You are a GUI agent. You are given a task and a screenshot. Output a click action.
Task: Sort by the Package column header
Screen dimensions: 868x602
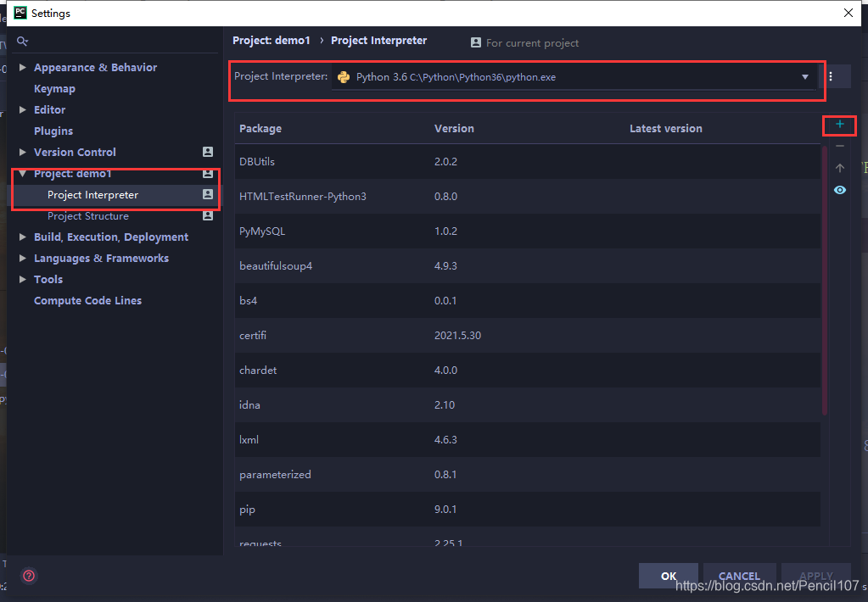point(260,128)
